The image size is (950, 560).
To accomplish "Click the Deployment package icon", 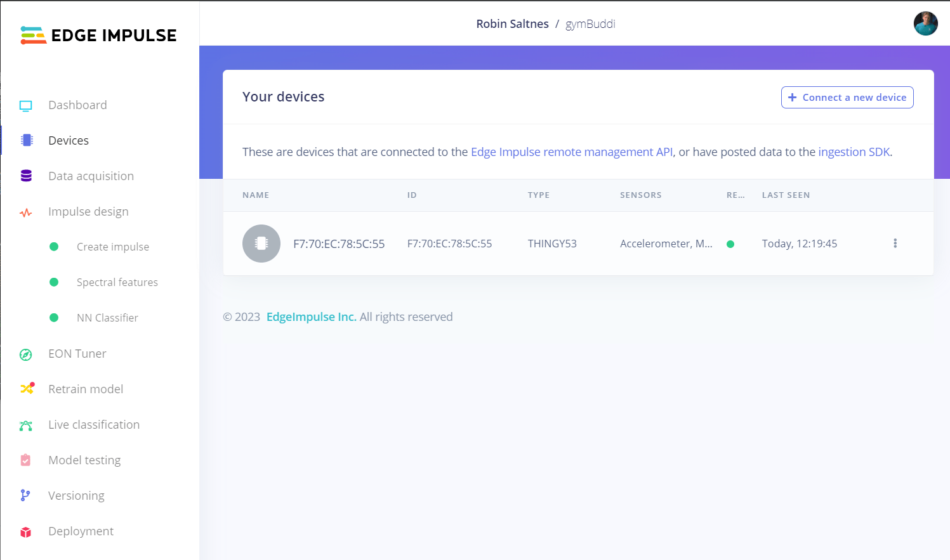I will click(26, 531).
